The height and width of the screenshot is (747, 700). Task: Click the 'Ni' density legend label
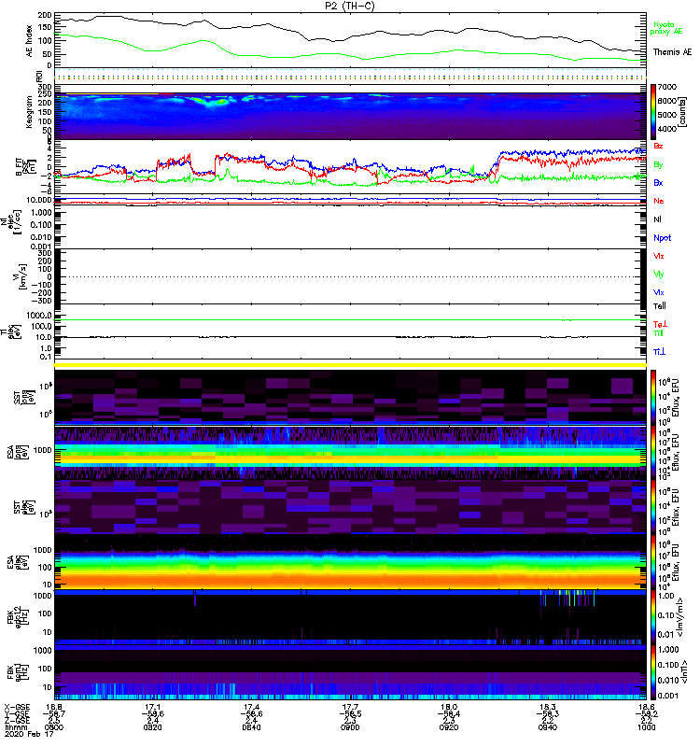coord(657,219)
